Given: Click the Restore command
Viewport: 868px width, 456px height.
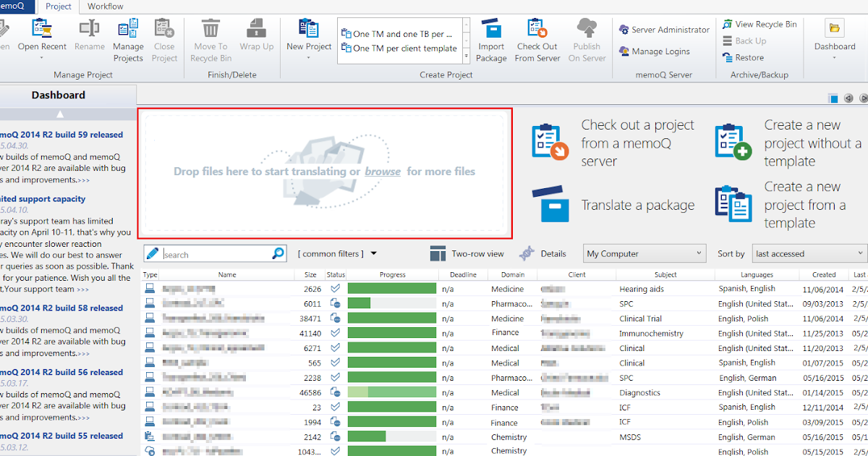Looking at the screenshot, I should click(x=743, y=57).
